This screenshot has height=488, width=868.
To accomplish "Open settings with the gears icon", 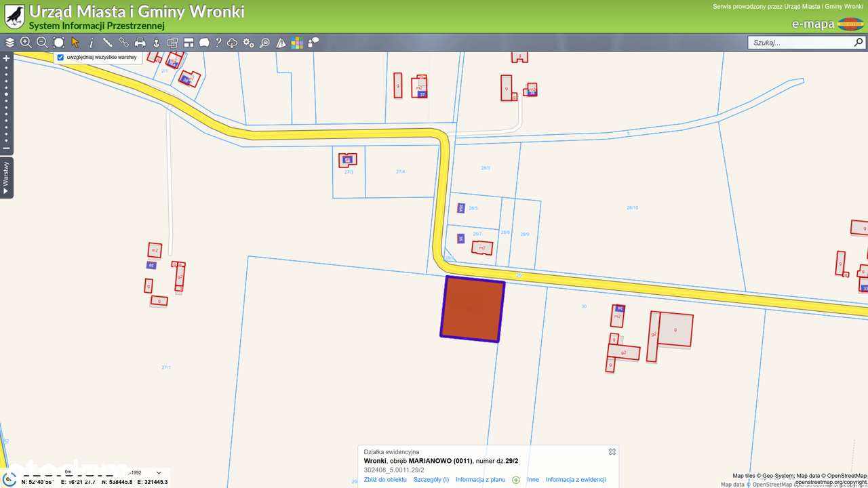I will 249,42.
